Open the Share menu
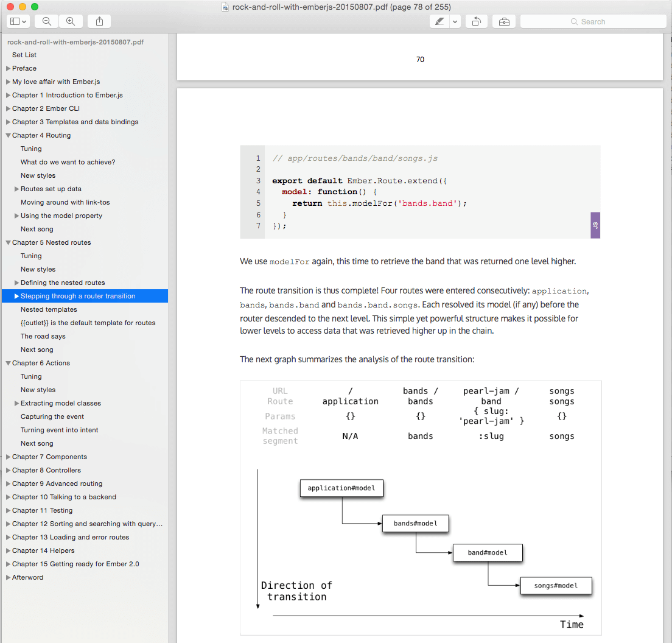Screen dimensions: 672x643 (x=99, y=21)
